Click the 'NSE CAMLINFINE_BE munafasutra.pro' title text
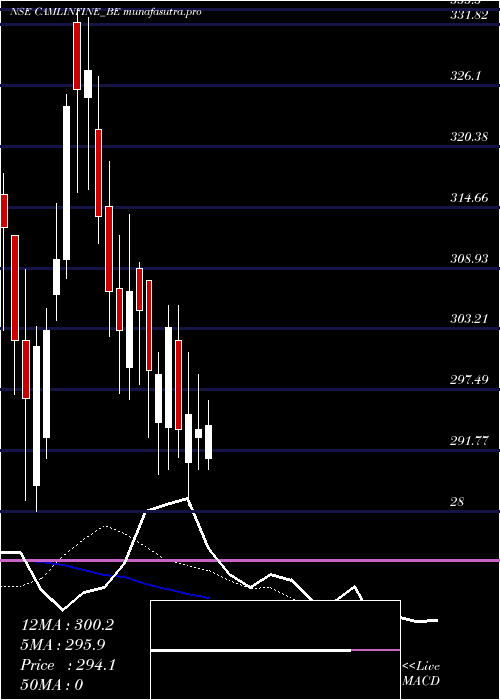This screenshot has width=500, height=700. pyautogui.click(x=105, y=12)
